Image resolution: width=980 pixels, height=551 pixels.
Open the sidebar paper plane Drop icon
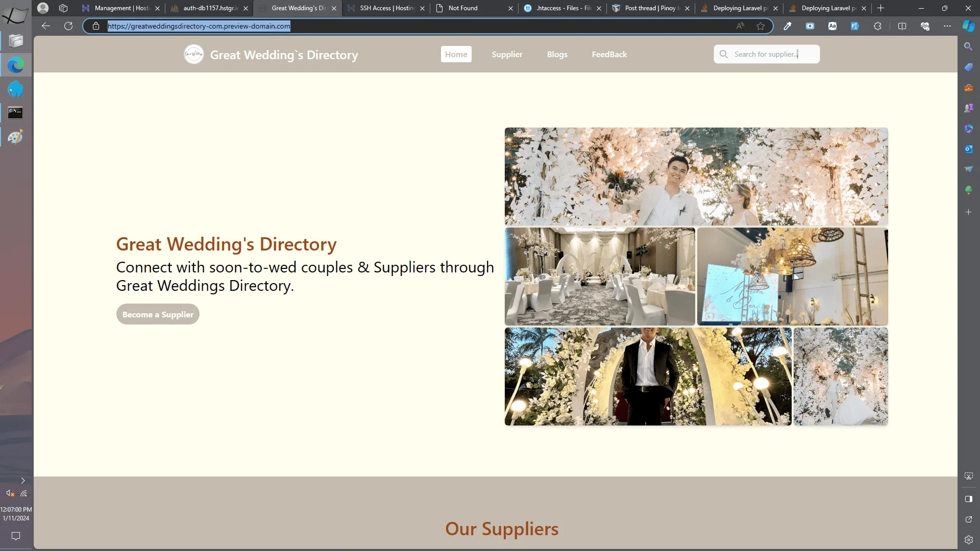[968, 169]
